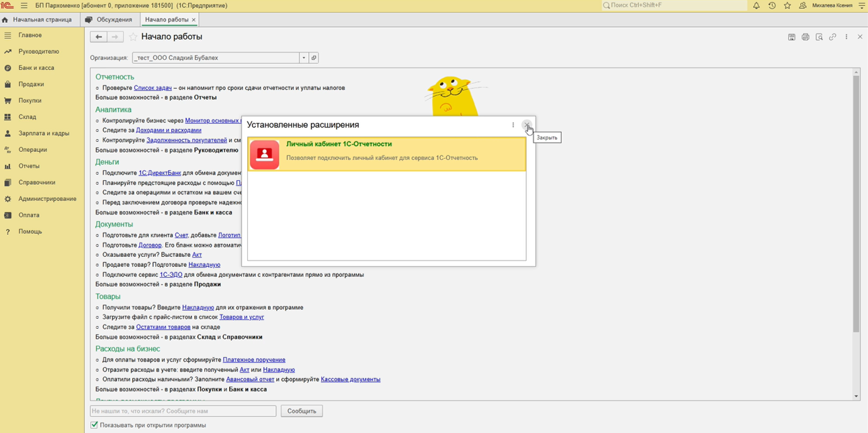Open the selected organization card button
This screenshot has height=433, width=868.
314,58
